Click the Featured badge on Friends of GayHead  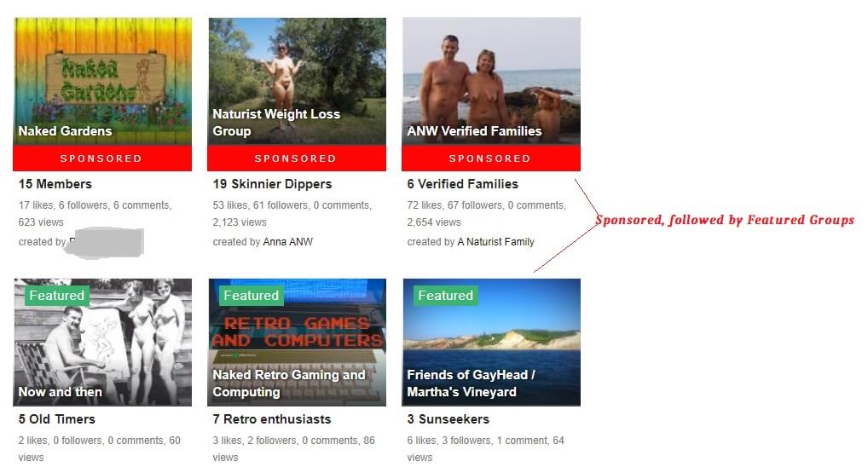tap(446, 296)
